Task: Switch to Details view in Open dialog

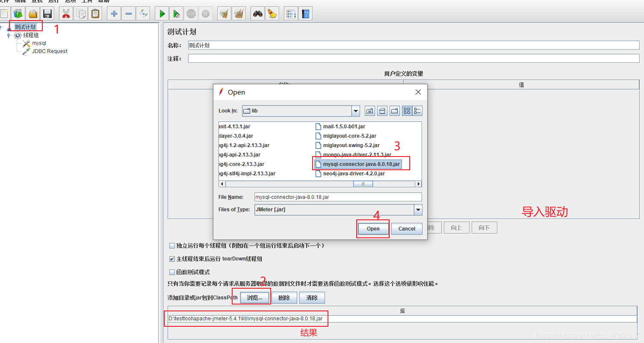Action: coord(417,111)
